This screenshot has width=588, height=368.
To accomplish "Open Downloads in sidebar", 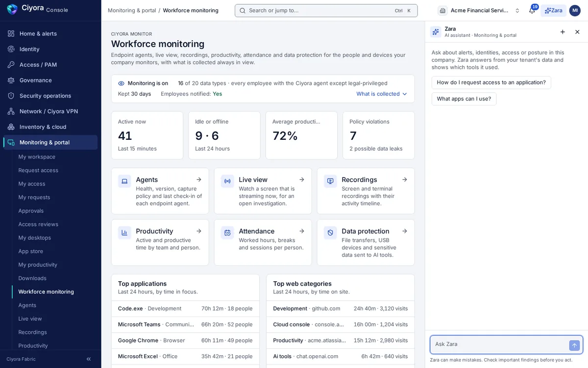I will pos(54,278).
